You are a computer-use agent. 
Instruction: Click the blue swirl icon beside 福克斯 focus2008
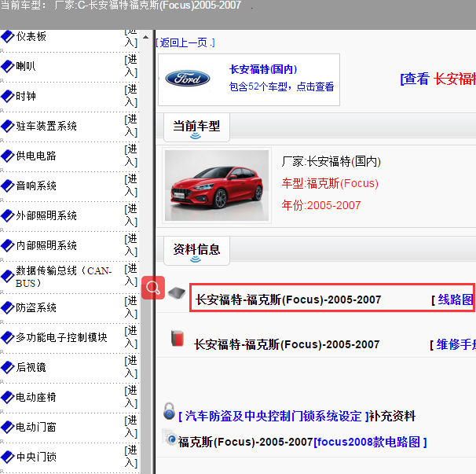(x=171, y=439)
